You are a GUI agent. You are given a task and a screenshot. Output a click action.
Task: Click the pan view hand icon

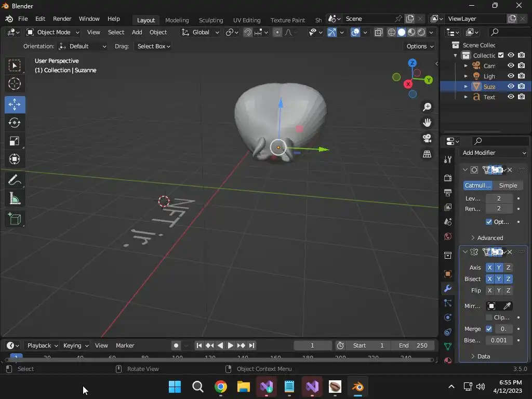coord(427,123)
